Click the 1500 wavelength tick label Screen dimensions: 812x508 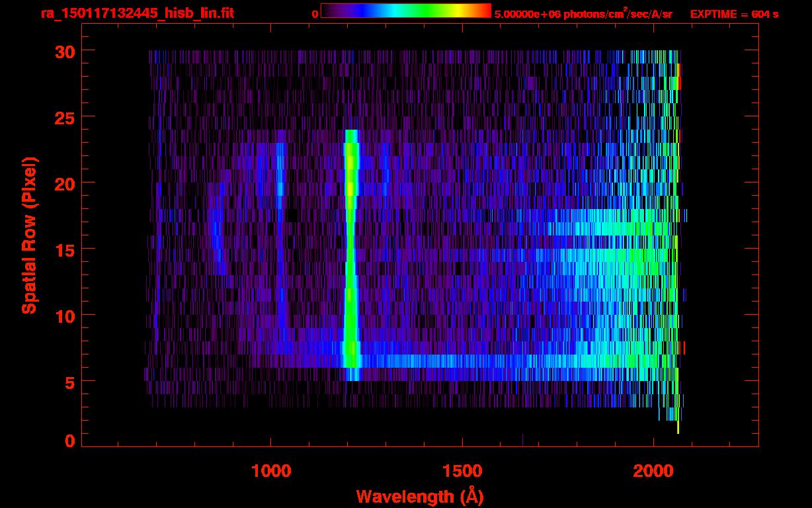coord(462,471)
